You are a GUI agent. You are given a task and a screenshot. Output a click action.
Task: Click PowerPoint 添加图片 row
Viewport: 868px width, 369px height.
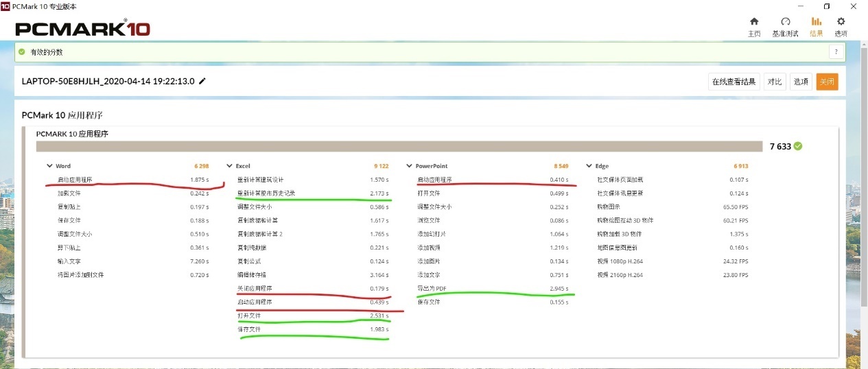[x=493, y=261]
